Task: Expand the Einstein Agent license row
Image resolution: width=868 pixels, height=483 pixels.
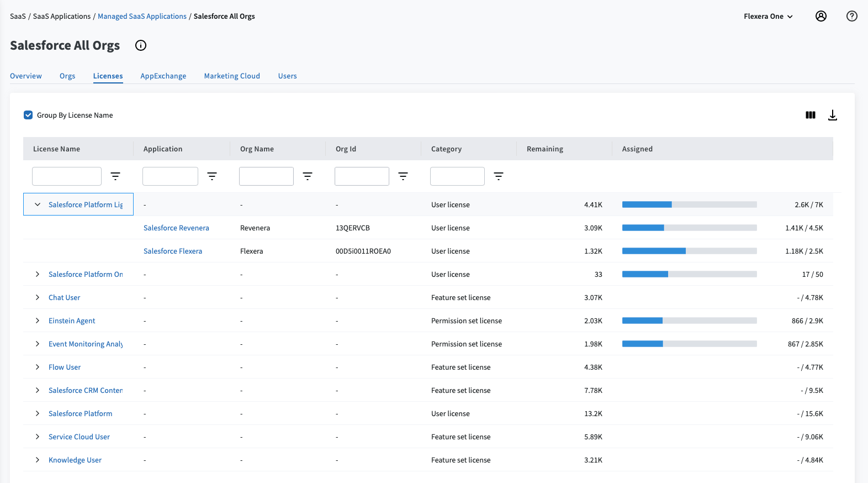Action: click(38, 321)
